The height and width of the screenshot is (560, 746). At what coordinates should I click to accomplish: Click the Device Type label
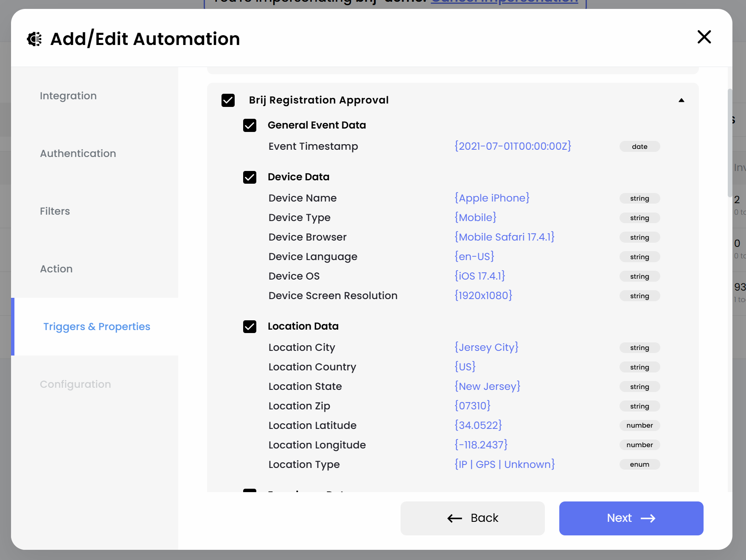pos(300,218)
